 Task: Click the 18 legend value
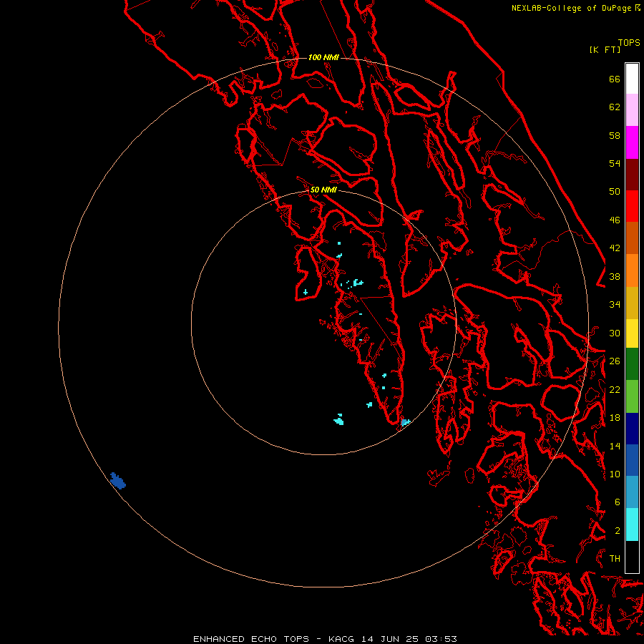tap(615, 418)
